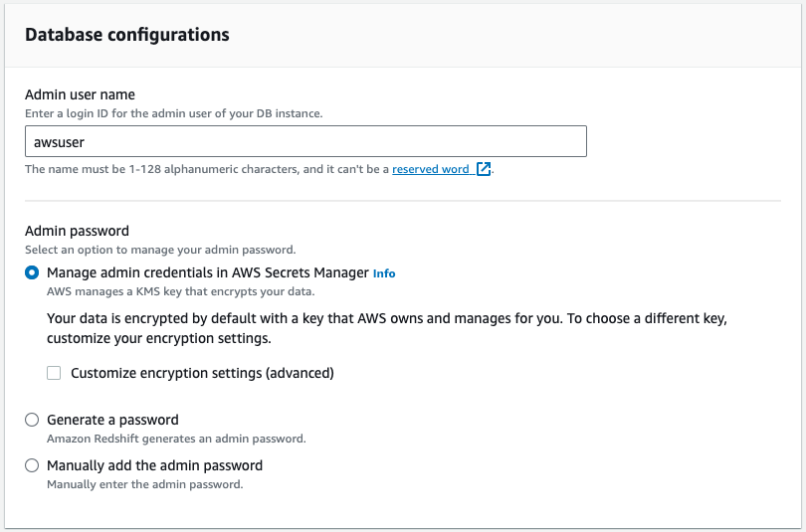Enable the Customize encryption settings checkbox
The image size is (806, 532).
[x=54, y=373]
